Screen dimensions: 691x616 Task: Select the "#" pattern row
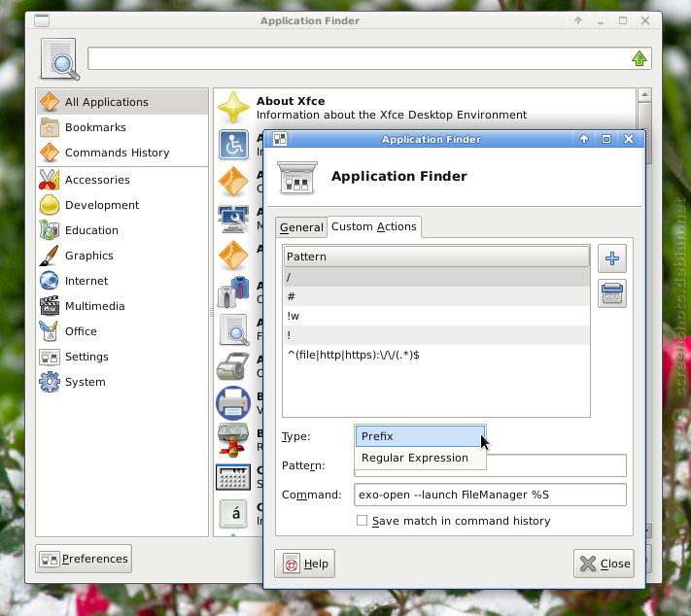click(x=436, y=296)
